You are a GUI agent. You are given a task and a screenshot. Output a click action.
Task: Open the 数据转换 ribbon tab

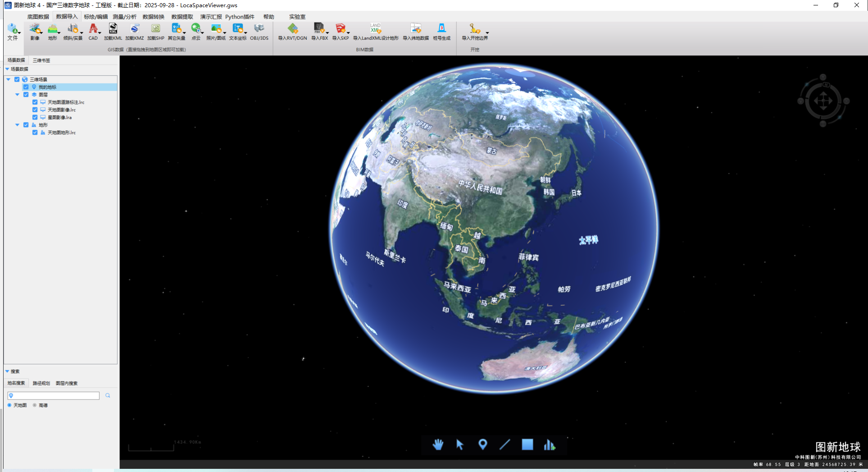point(154,17)
